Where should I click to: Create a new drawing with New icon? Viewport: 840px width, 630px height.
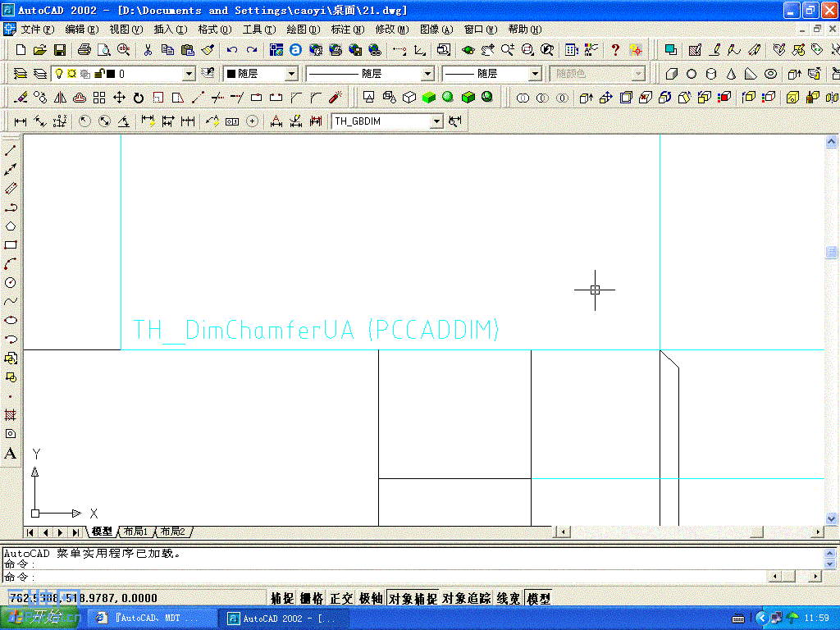tap(21, 50)
